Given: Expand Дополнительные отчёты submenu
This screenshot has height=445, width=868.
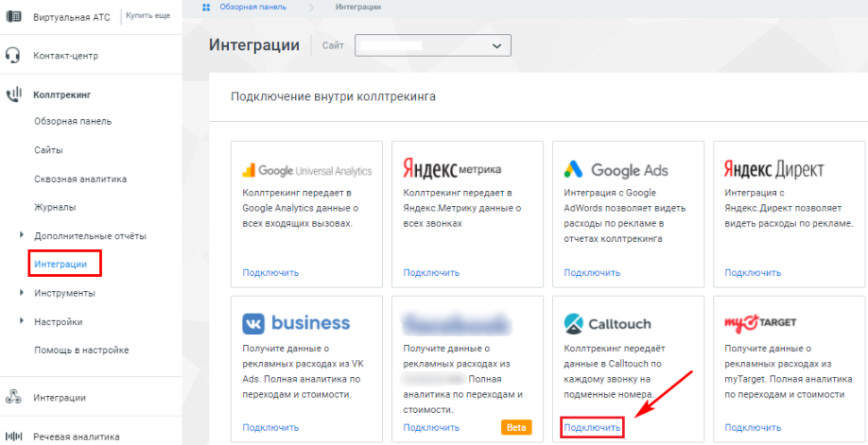Looking at the screenshot, I should point(21,235).
